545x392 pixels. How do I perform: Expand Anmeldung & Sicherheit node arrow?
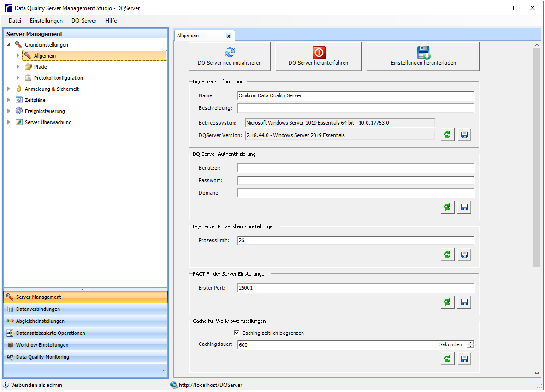(9, 89)
